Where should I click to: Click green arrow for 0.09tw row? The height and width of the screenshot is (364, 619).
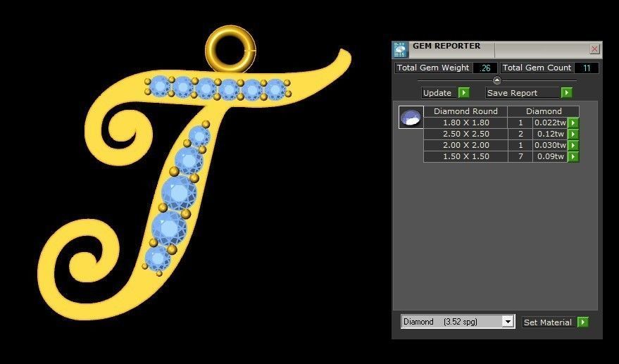coord(573,157)
